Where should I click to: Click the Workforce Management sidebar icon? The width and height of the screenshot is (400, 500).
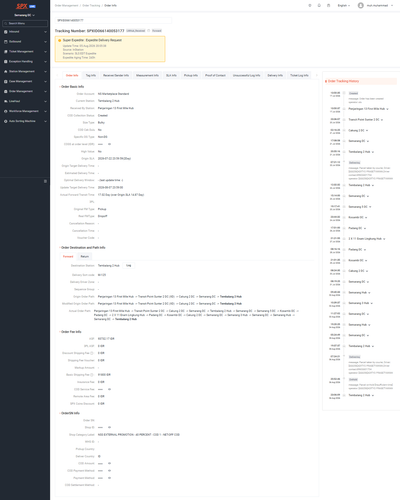pyautogui.click(x=6, y=111)
